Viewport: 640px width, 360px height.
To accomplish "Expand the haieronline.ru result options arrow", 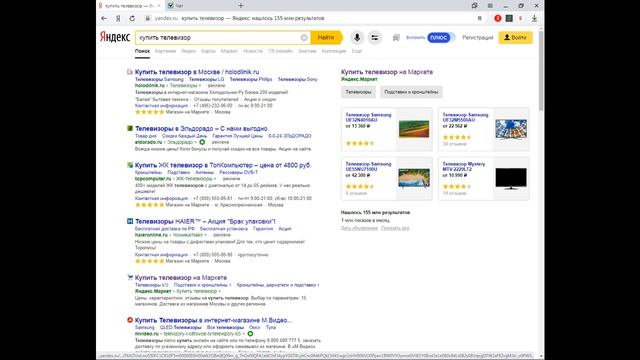I will pos(206,235).
